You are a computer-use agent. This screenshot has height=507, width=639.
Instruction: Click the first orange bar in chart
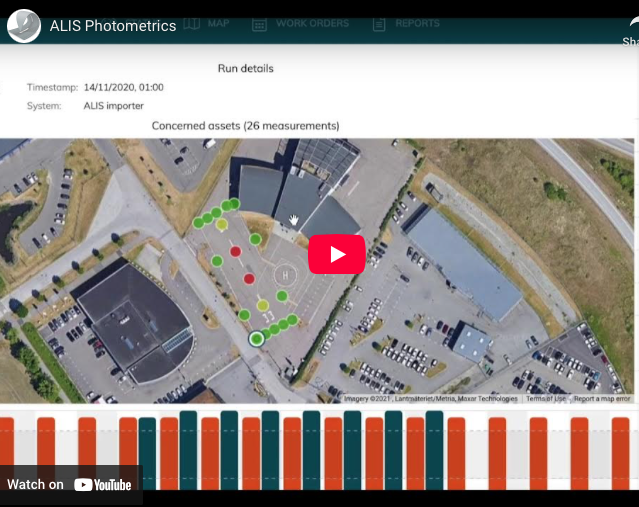(x=7, y=452)
